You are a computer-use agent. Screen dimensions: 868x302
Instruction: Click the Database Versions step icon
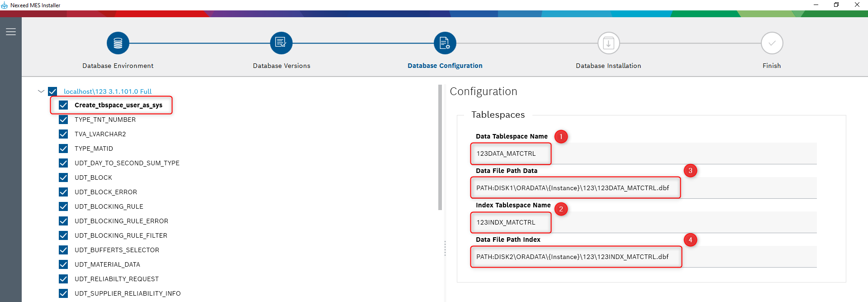[x=281, y=43]
